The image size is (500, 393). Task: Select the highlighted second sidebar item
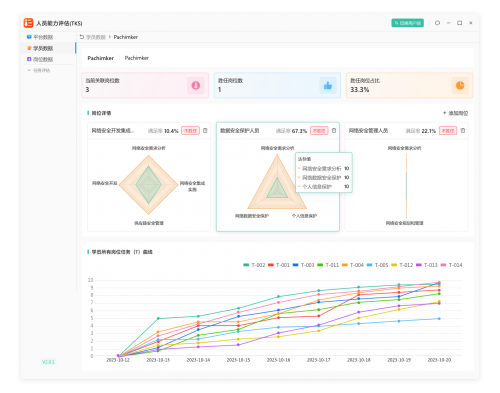click(40, 48)
